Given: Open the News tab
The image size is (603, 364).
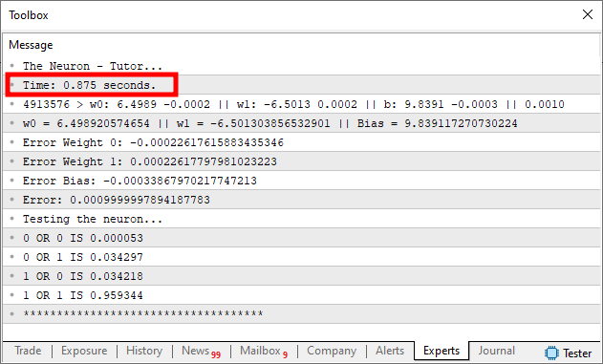Looking at the screenshot, I should 201,351.
